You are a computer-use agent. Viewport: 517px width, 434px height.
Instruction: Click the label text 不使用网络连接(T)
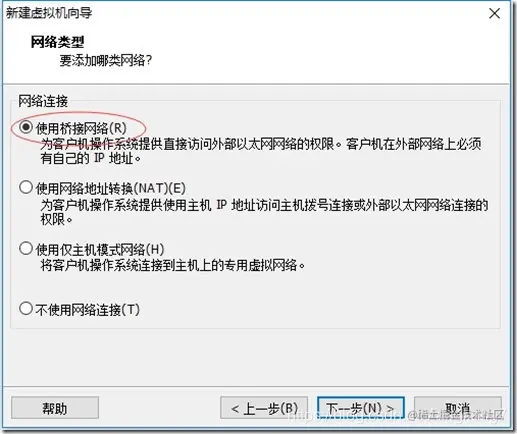point(87,310)
